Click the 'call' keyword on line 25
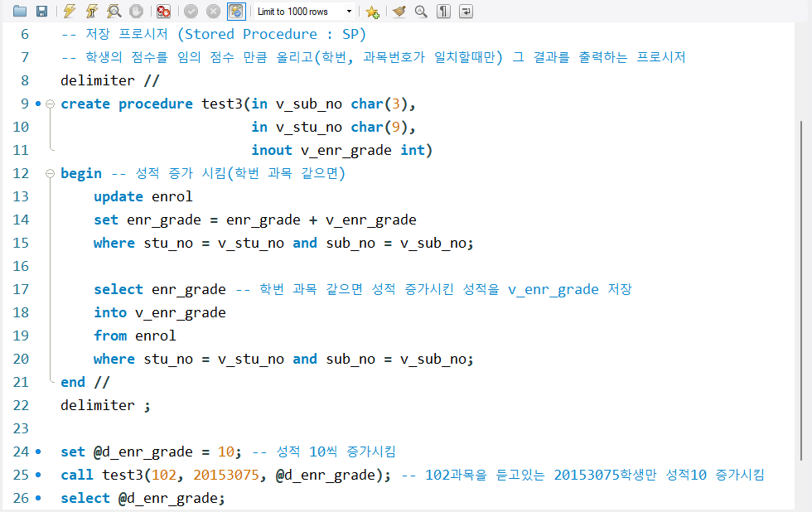Screen dimensions: 812x512 pos(77,475)
